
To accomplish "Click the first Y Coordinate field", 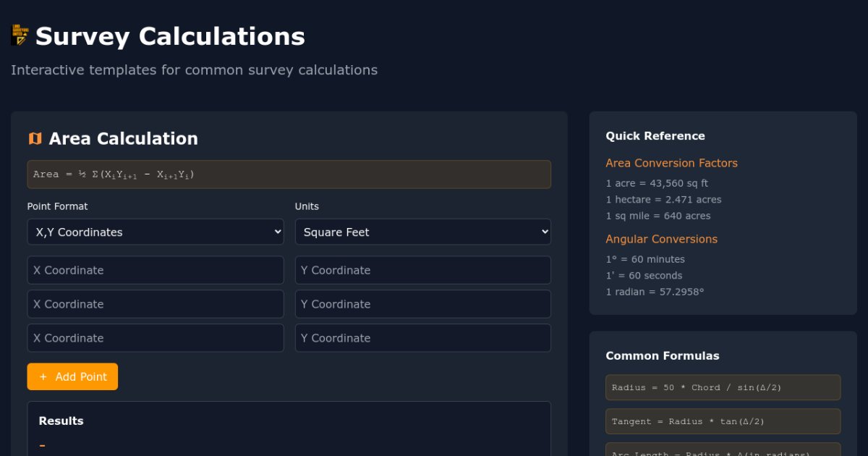I will point(422,270).
